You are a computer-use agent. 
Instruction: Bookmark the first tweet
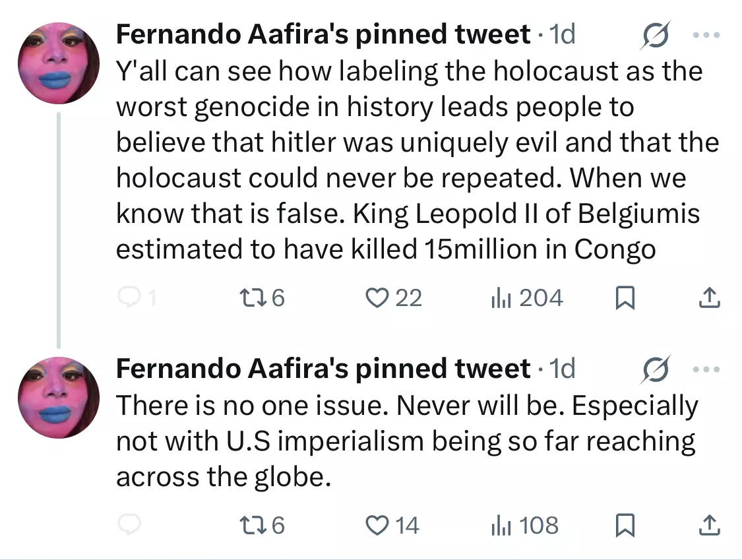[x=625, y=297]
